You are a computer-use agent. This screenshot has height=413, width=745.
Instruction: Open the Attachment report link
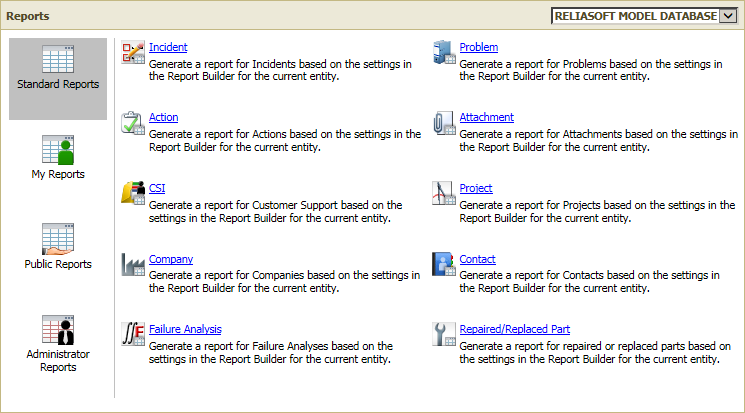click(486, 117)
